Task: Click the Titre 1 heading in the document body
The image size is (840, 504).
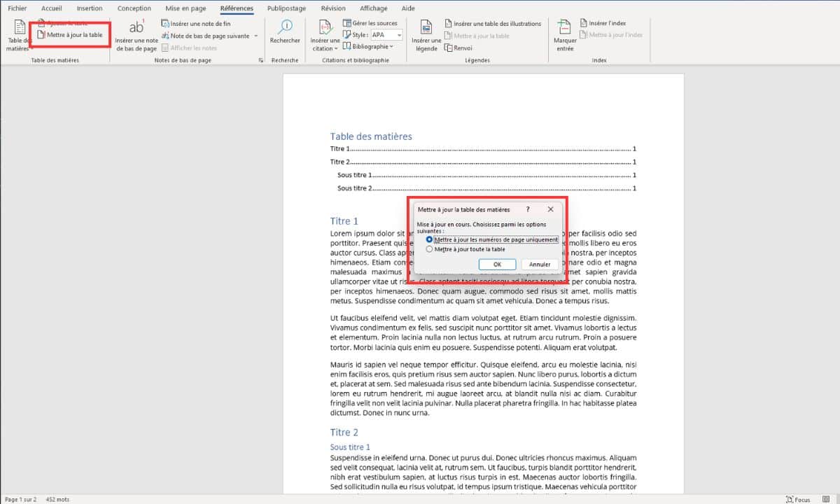Action: (x=344, y=221)
